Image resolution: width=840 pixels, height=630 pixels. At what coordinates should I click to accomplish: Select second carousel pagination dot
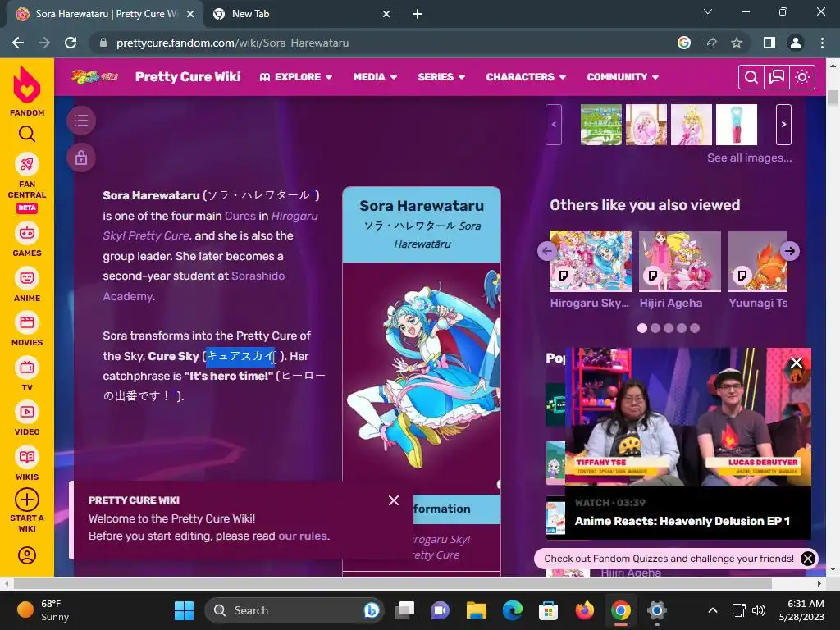tap(655, 328)
